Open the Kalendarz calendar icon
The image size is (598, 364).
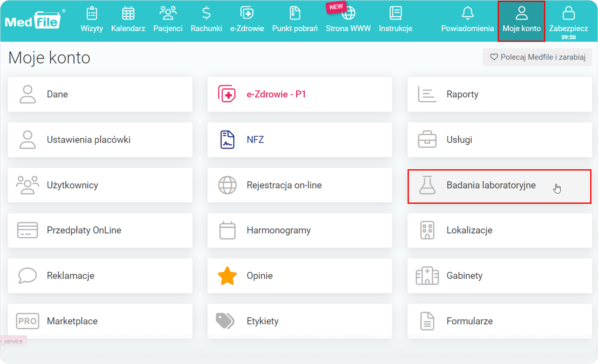[128, 13]
